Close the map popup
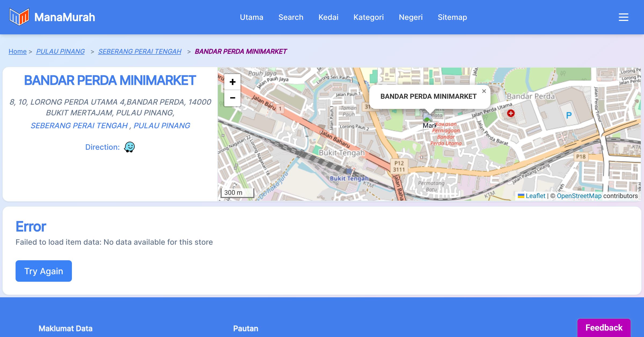 [x=484, y=91]
